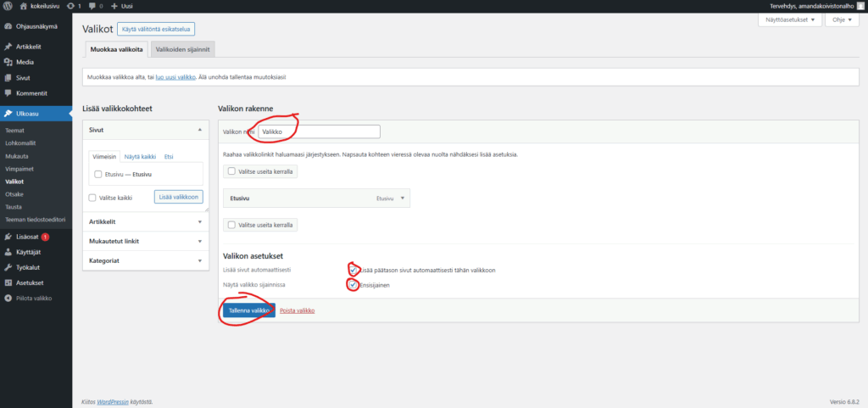This screenshot has width=868, height=408.
Task: Click the Sivut pages icon
Action: [x=8, y=78]
